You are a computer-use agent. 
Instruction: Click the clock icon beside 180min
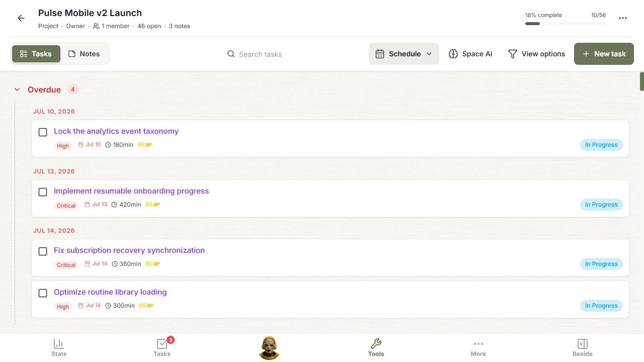(108, 145)
